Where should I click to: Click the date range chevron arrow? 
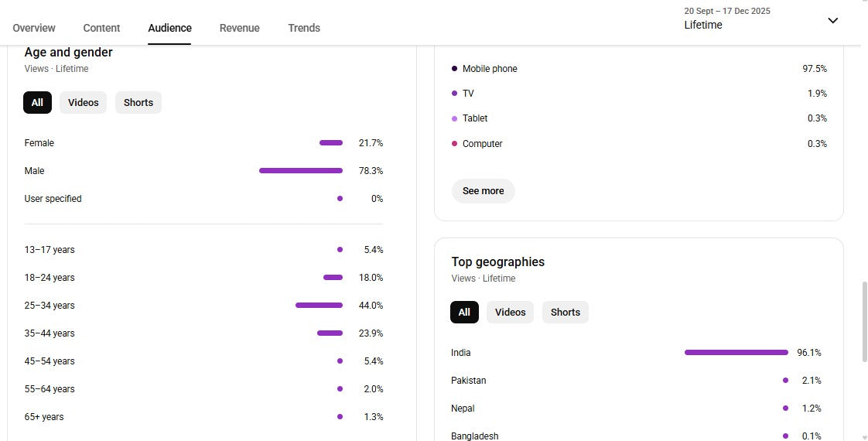(x=832, y=20)
